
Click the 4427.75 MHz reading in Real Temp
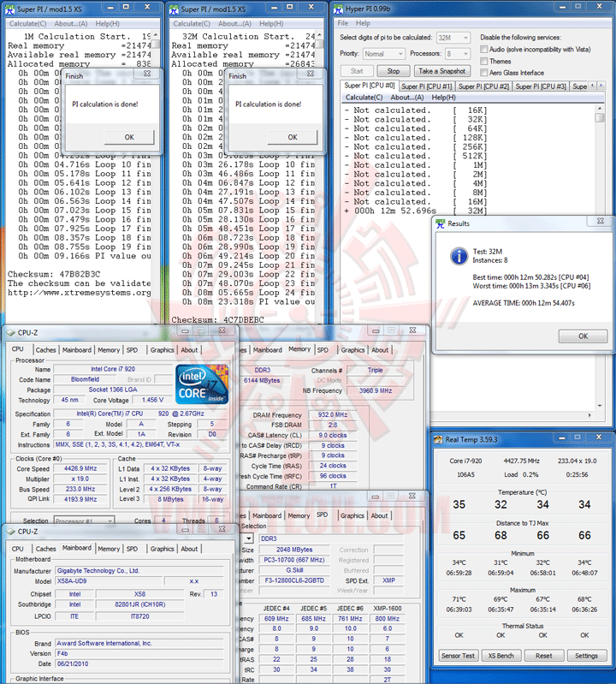pyautogui.click(x=521, y=461)
